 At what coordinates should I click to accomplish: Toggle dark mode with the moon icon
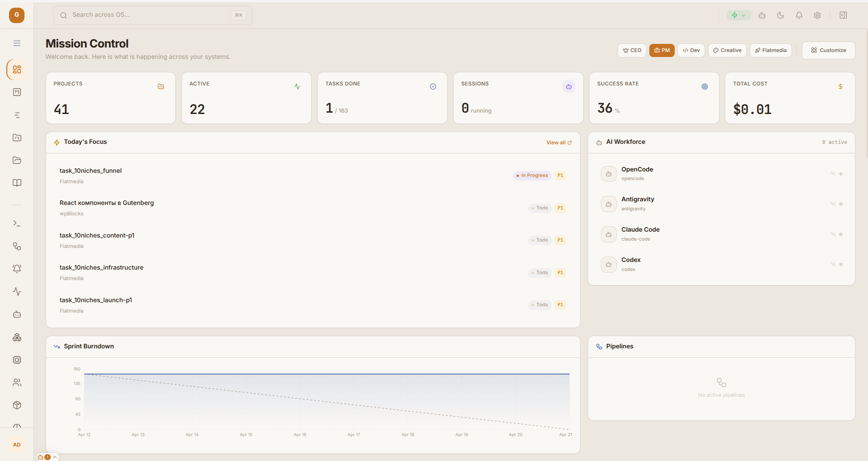coord(781,15)
